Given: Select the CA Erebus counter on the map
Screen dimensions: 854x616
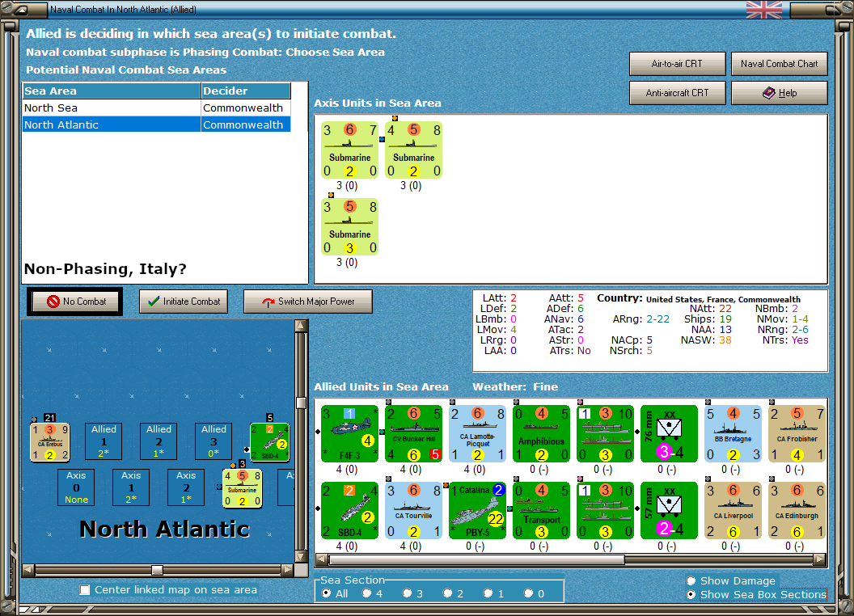Looking at the screenshot, I should point(49,442).
